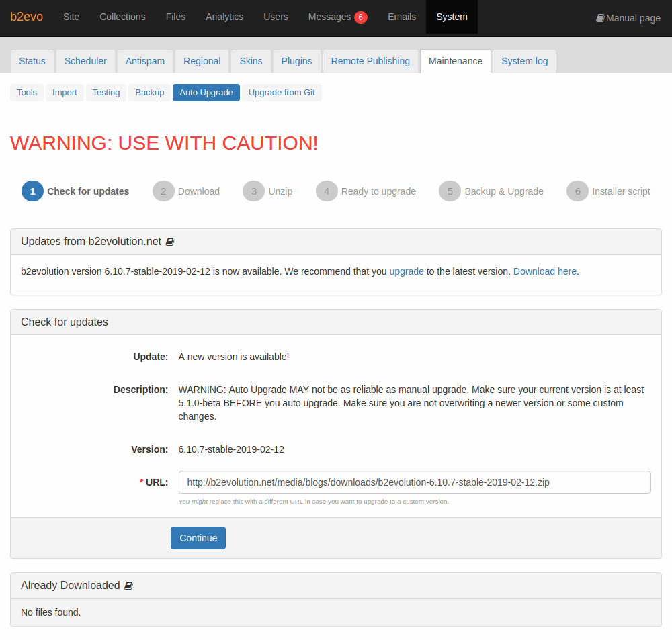672x640 pixels.
Task: Follow the upgrade link in updates message
Action: (x=407, y=271)
